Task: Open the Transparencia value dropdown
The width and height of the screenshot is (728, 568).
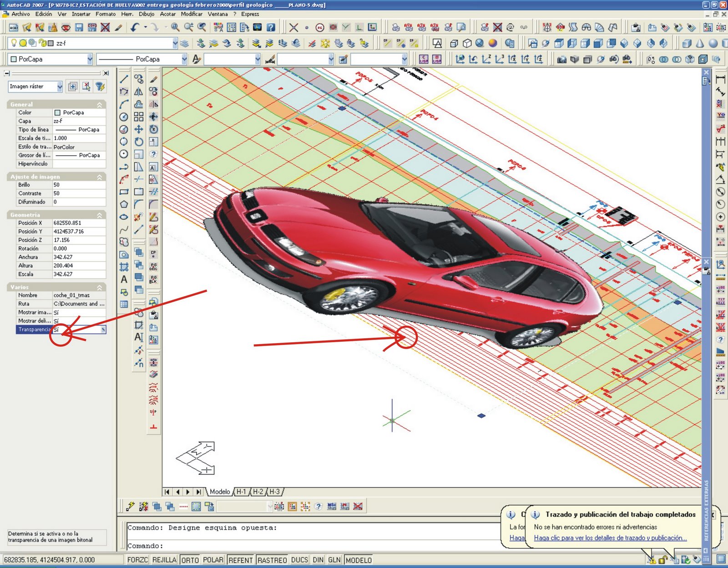Action: click(x=103, y=330)
